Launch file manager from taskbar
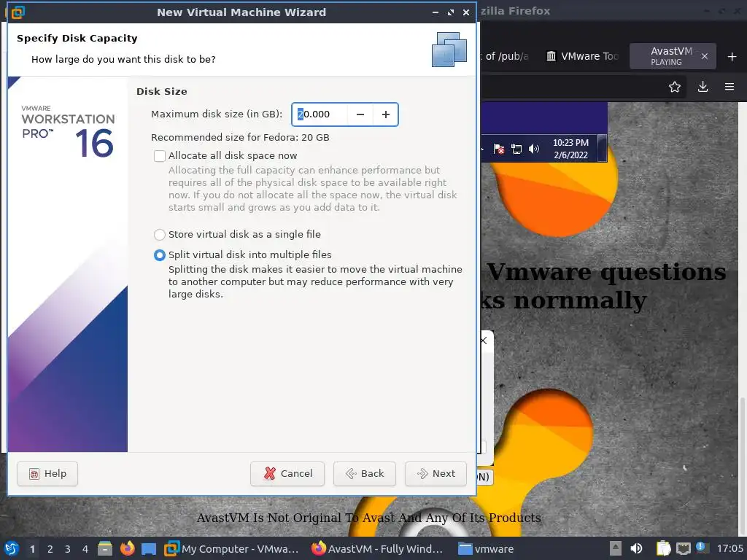The height and width of the screenshot is (560, 747). pyautogui.click(x=105, y=548)
